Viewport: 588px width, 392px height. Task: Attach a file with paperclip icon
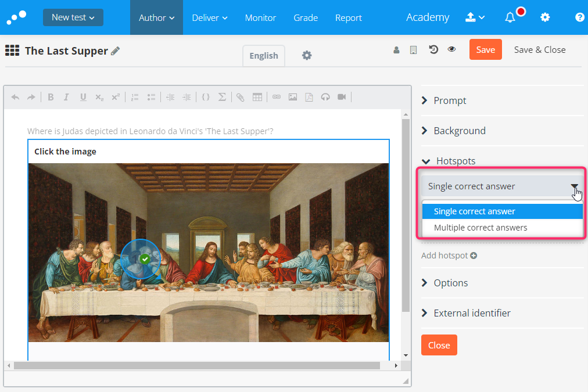click(x=241, y=98)
